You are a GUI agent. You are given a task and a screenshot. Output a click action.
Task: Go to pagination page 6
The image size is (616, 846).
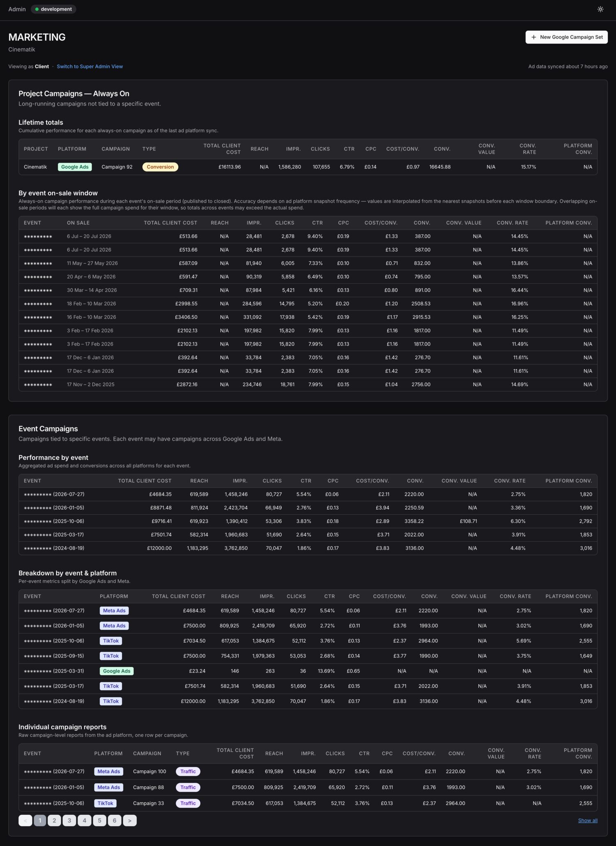(x=114, y=820)
